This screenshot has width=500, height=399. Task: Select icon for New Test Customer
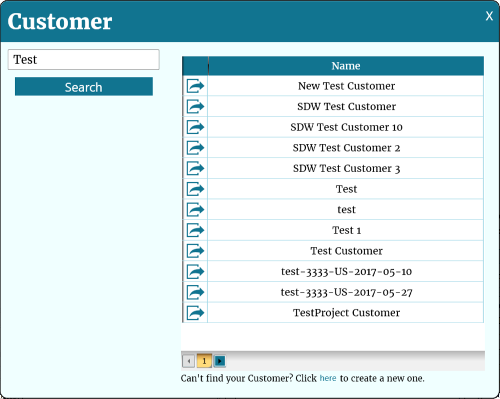(195, 86)
